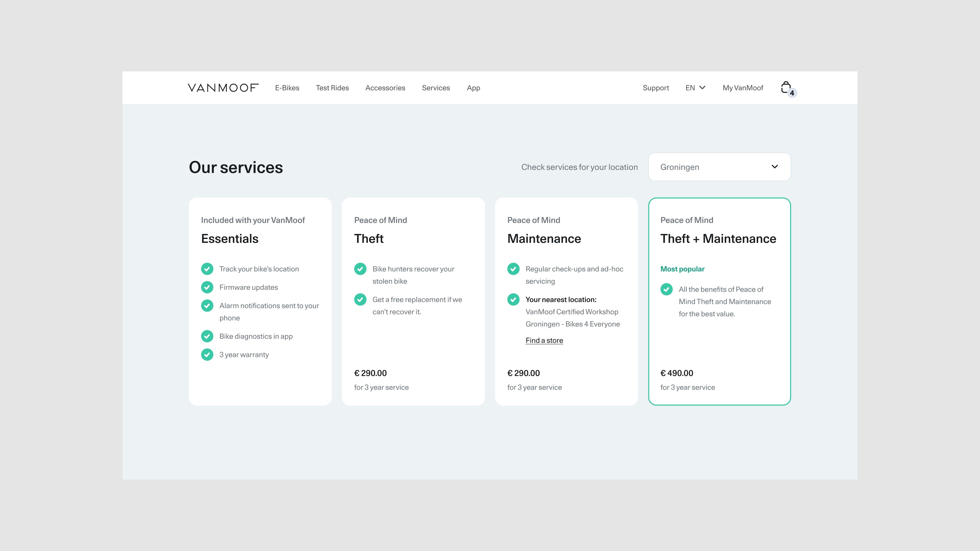The height and width of the screenshot is (551, 980).
Task: Click checkmark beside Track your bike's location
Action: (x=207, y=269)
